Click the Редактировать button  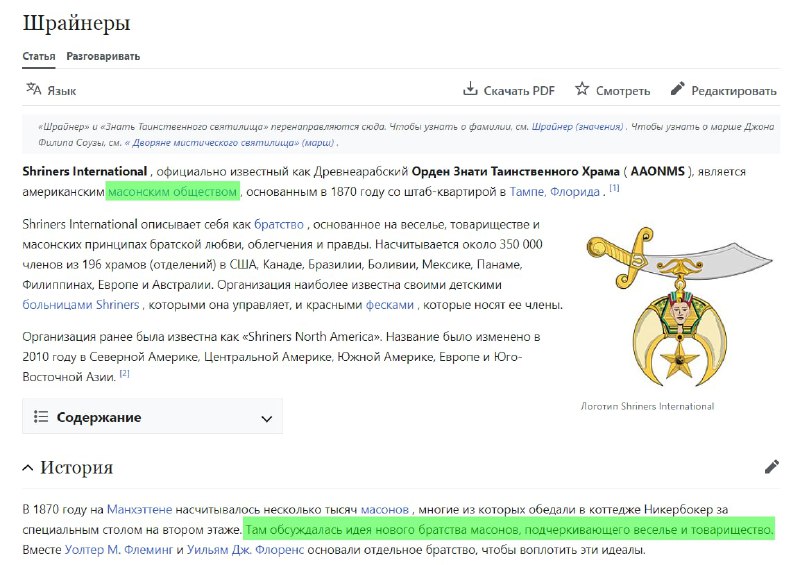723,90
